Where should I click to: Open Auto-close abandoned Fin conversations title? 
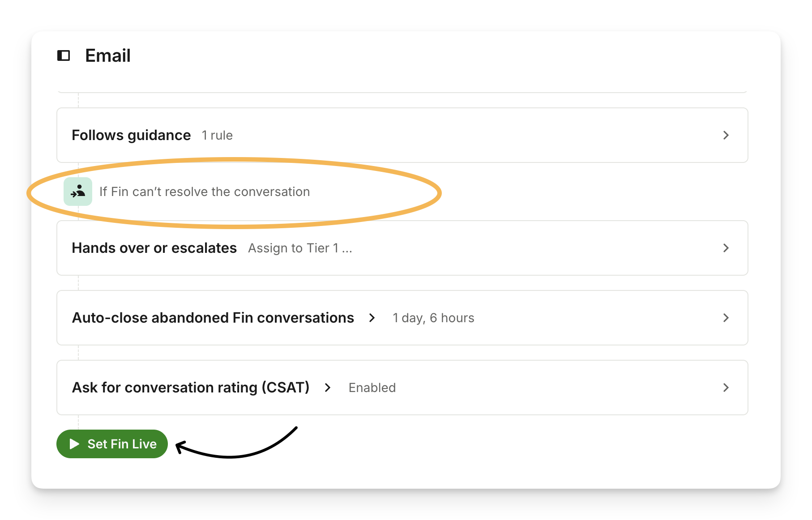(x=213, y=318)
